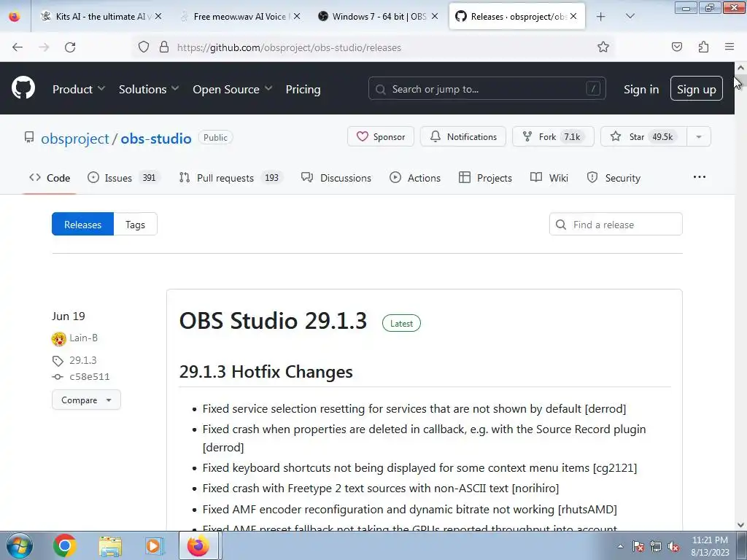Open the obsproject owner link
The image size is (747, 560).
[x=75, y=139]
